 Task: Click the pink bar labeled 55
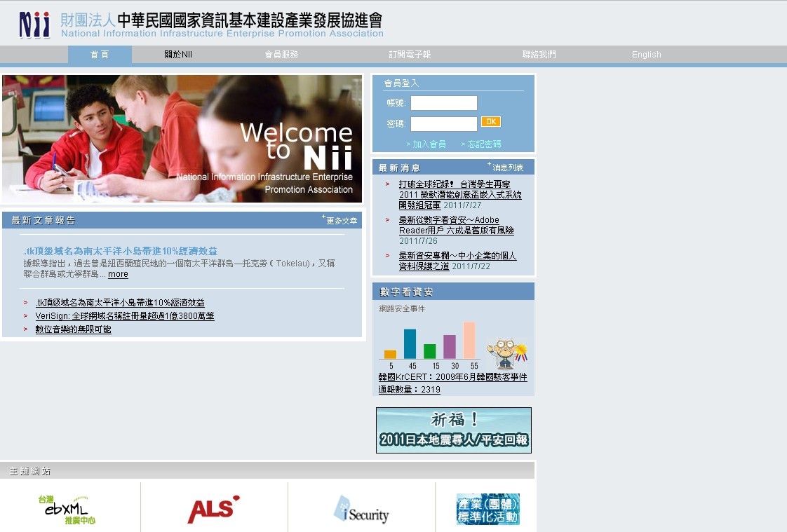click(x=469, y=341)
